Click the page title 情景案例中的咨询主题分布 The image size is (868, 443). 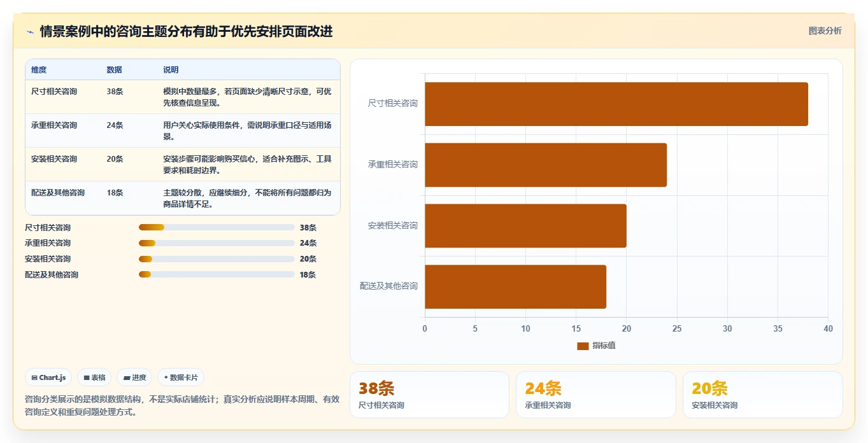tap(187, 32)
